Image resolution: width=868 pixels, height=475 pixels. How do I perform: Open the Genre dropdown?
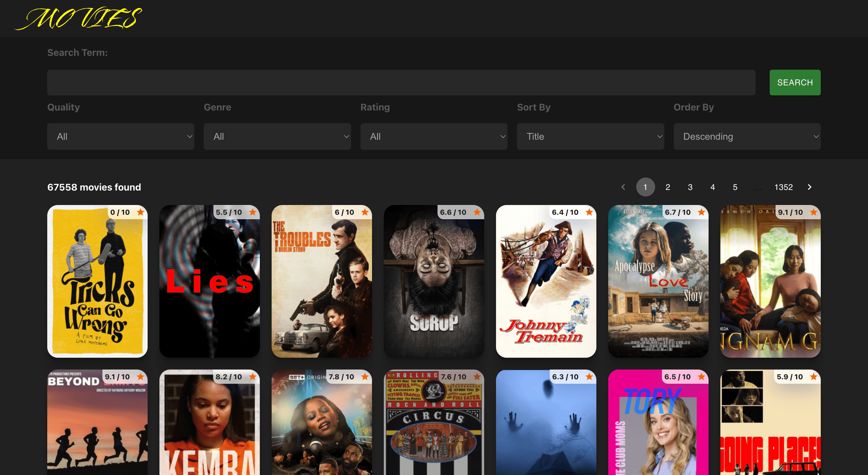[x=277, y=136]
